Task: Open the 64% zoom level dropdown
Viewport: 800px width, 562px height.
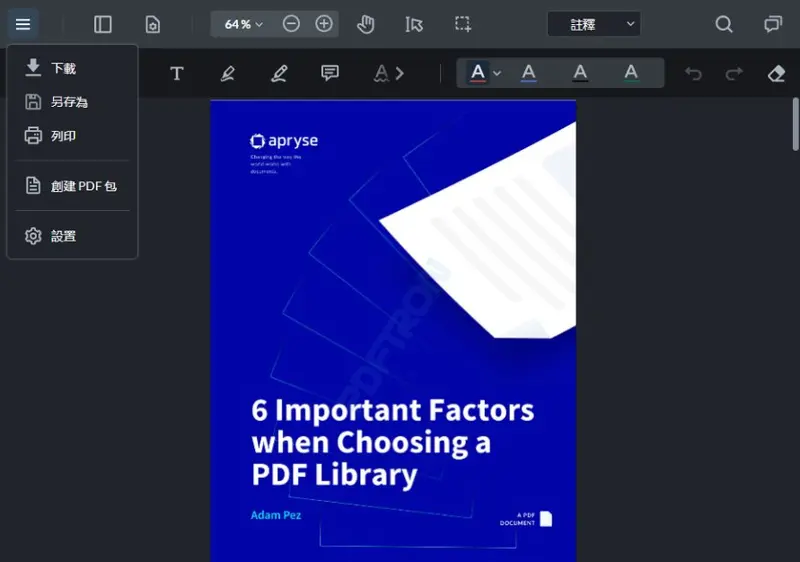Action: coord(243,24)
